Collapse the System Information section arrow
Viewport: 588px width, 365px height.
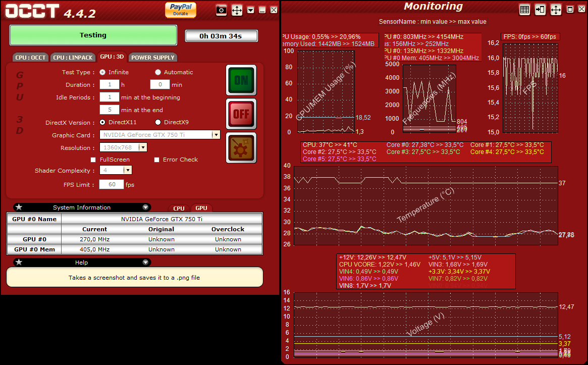(x=145, y=207)
